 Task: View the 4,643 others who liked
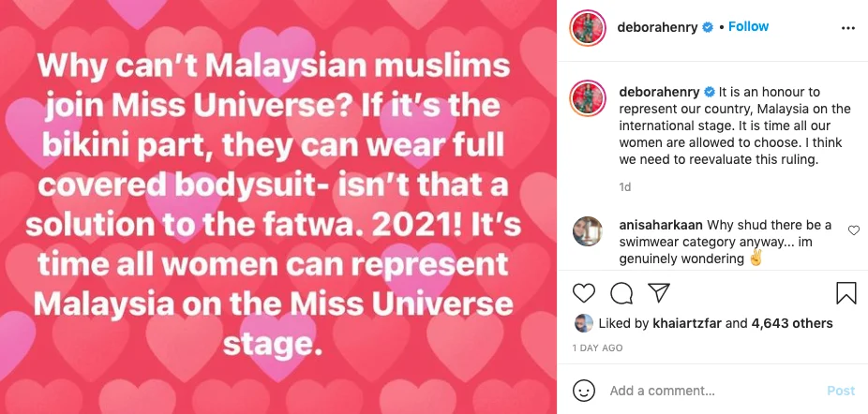pyautogui.click(x=792, y=323)
